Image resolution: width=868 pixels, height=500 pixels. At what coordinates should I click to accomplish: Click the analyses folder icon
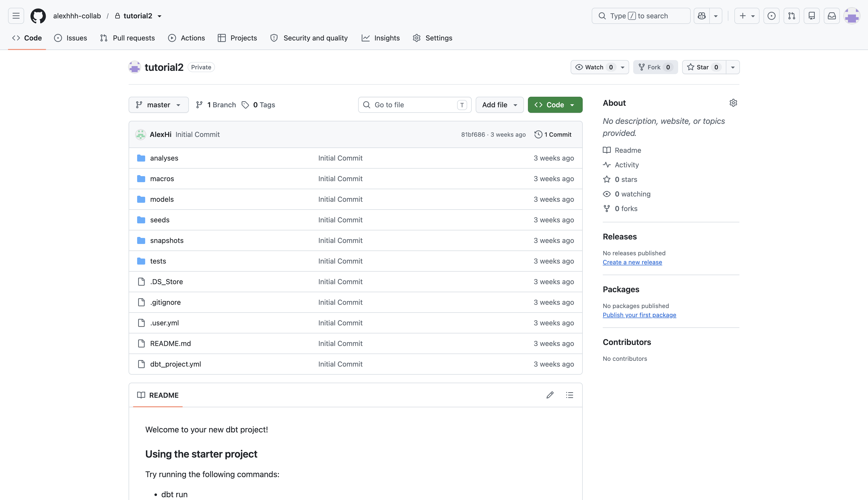click(x=141, y=158)
